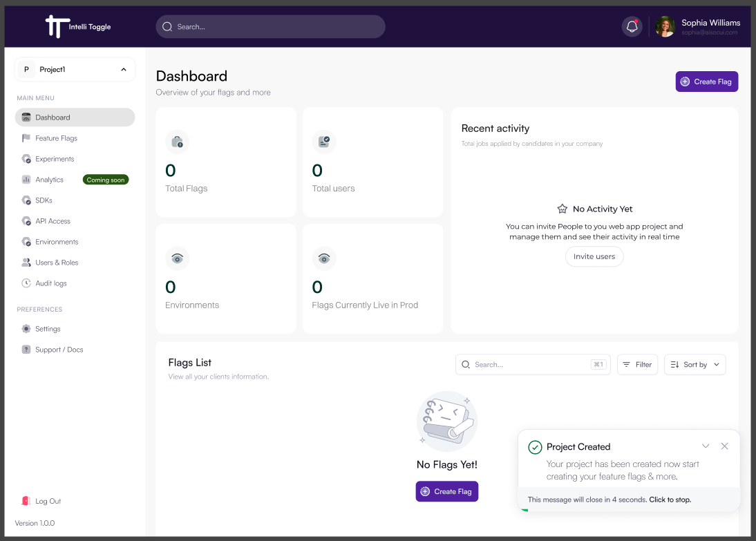Open Feature Flags in sidebar

pyautogui.click(x=56, y=138)
